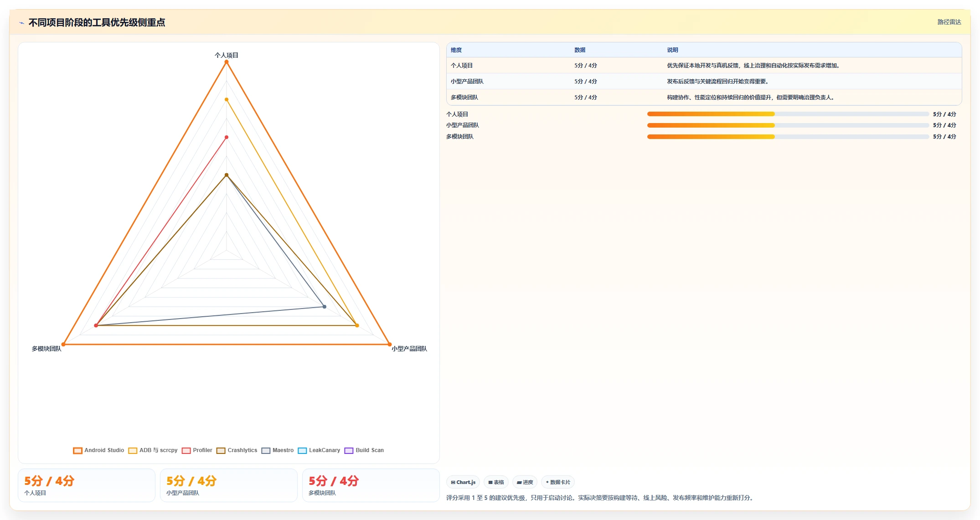The height and width of the screenshot is (520, 980).
Task: Click the yellow ADB point on 个人项目 axis
Action: point(227,99)
